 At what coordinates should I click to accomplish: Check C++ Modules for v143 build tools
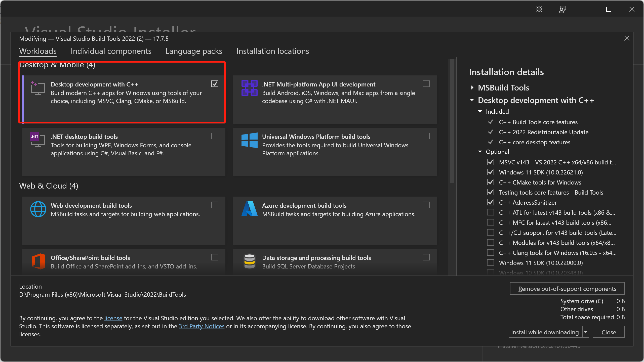tap(491, 242)
